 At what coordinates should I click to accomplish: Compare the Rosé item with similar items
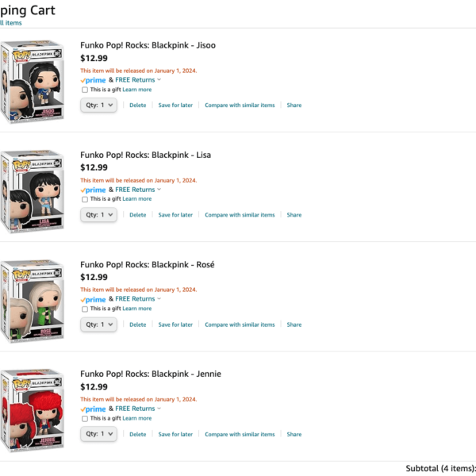[x=240, y=324]
